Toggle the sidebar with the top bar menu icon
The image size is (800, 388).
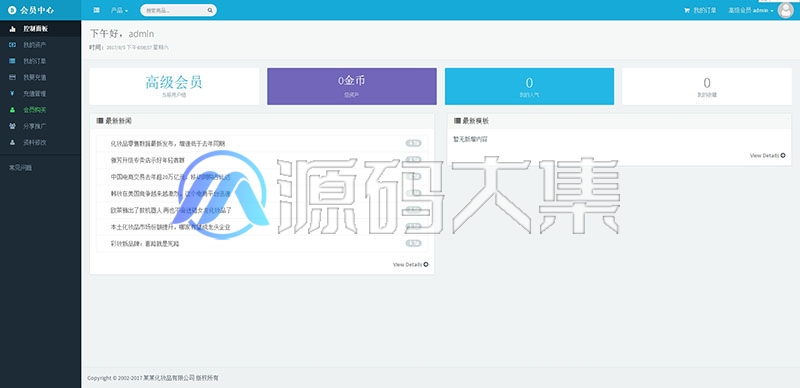[x=96, y=10]
